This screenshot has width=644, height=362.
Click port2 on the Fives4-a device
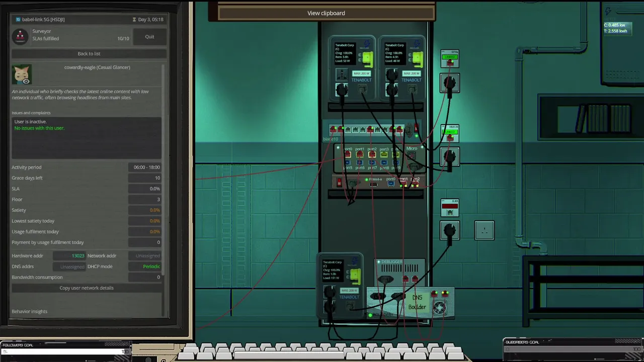coord(415,185)
